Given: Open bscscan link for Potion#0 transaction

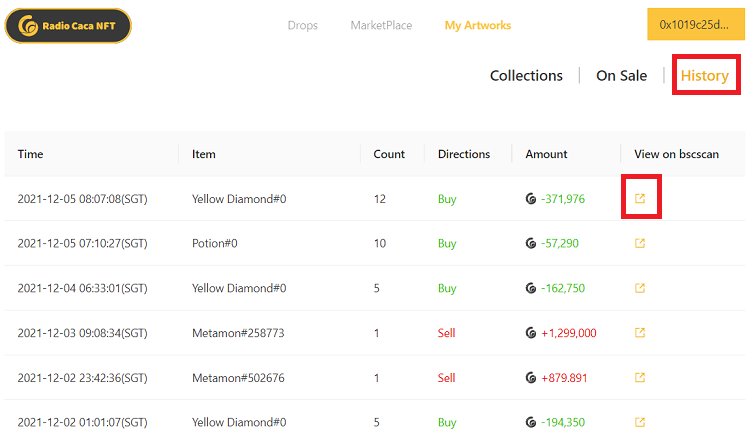Looking at the screenshot, I should tap(640, 243).
